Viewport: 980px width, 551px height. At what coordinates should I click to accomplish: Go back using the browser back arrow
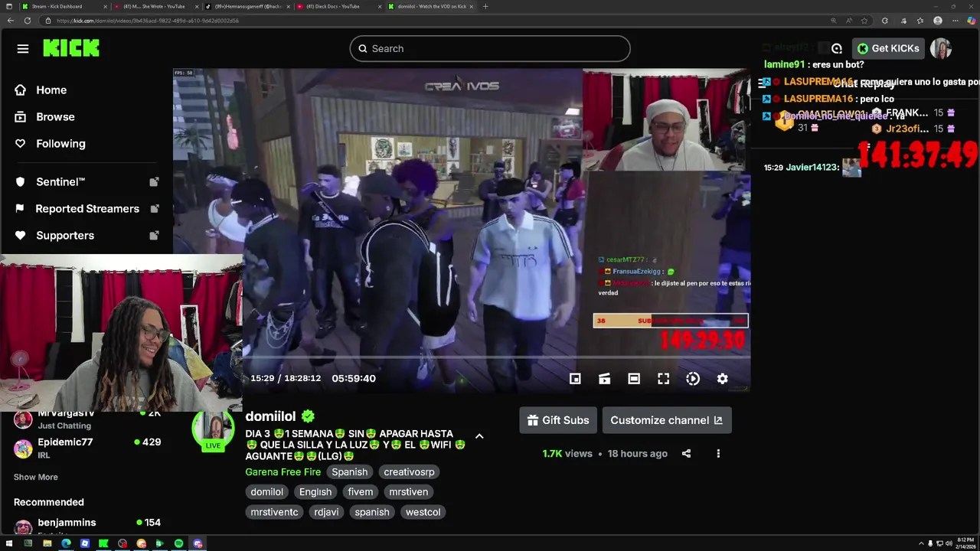click(10, 21)
